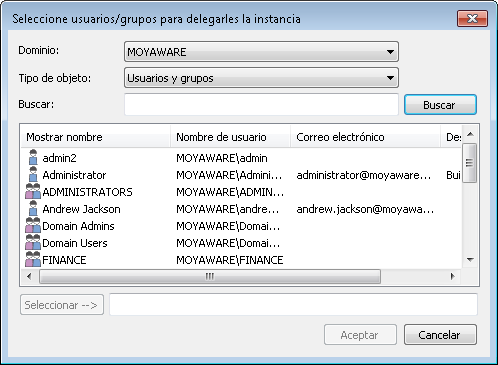
Task: Click the Seleccionar --> button
Action: pos(62,305)
